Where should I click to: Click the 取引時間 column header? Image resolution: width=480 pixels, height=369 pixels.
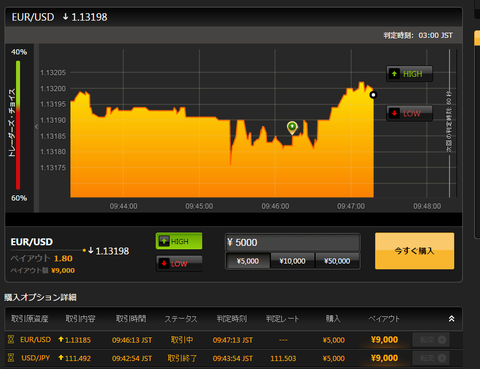(131, 319)
